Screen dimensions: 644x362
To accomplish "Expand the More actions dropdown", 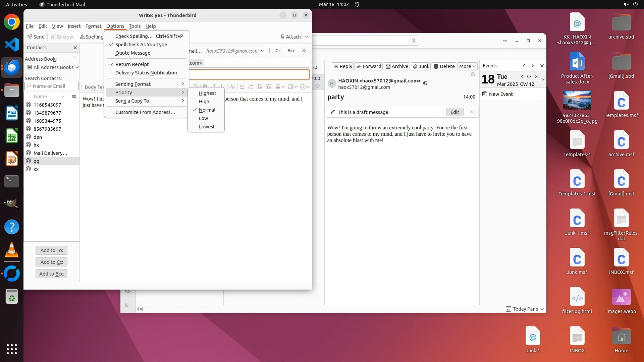I will pos(468,66).
